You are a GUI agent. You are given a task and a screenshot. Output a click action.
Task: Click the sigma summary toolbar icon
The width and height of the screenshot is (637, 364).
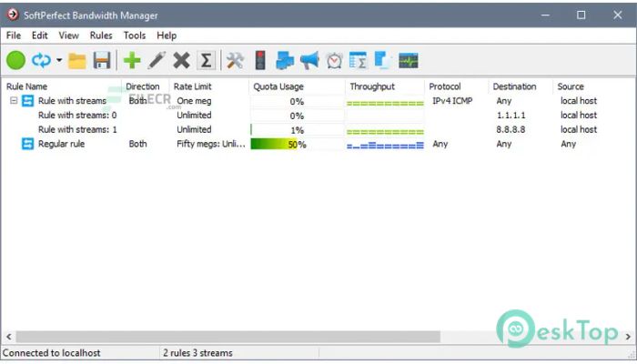[x=206, y=61]
